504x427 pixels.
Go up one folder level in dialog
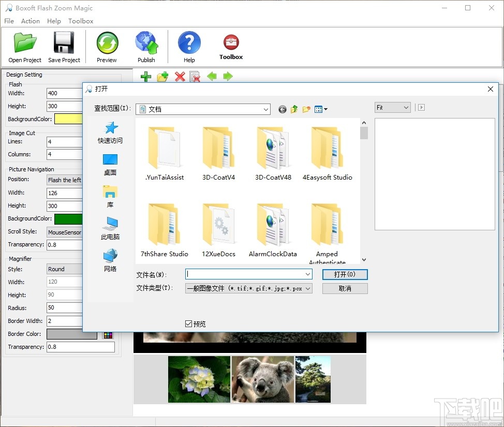293,109
